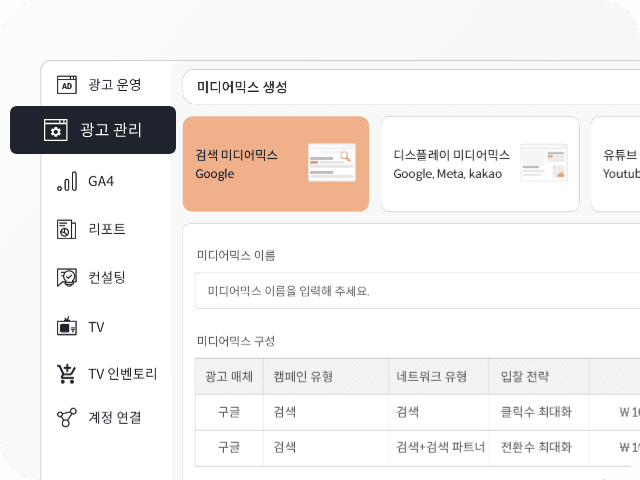640x480 pixels.
Task: Click the 검색+검색 파트너 cell
Action: 440,447
